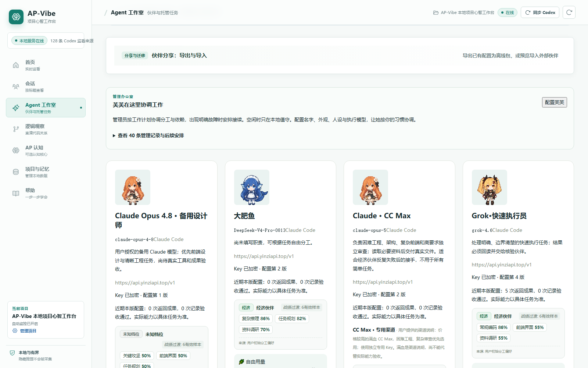Click the 本地服务在线 status badge

tap(29, 40)
